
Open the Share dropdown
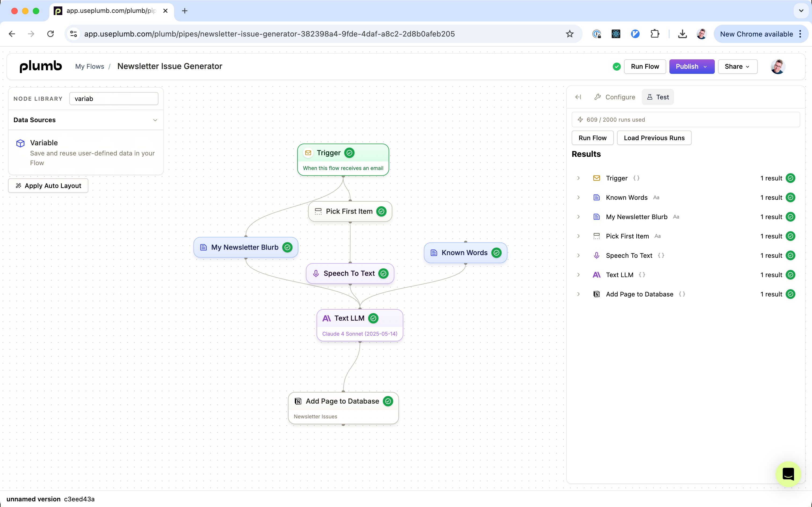coord(737,66)
